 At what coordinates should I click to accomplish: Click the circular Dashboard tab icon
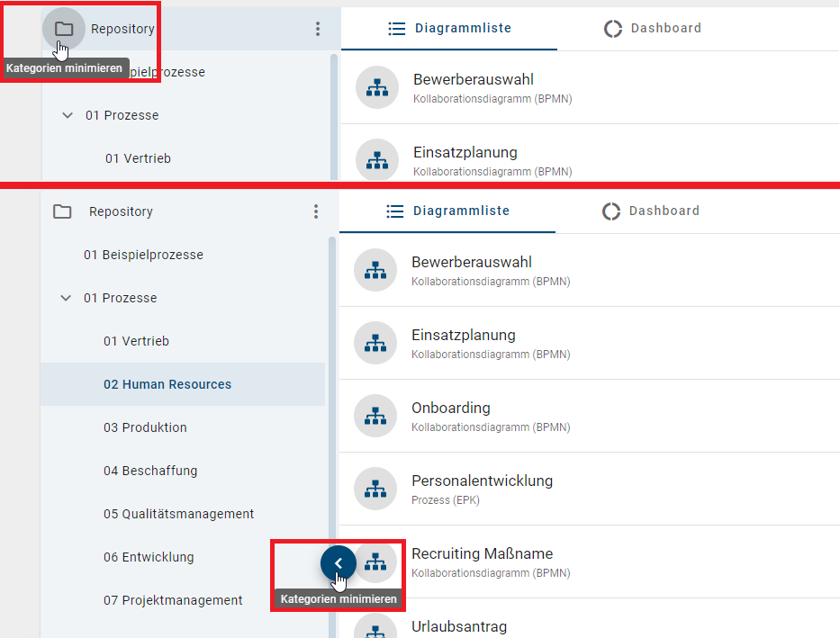pos(612,211)
